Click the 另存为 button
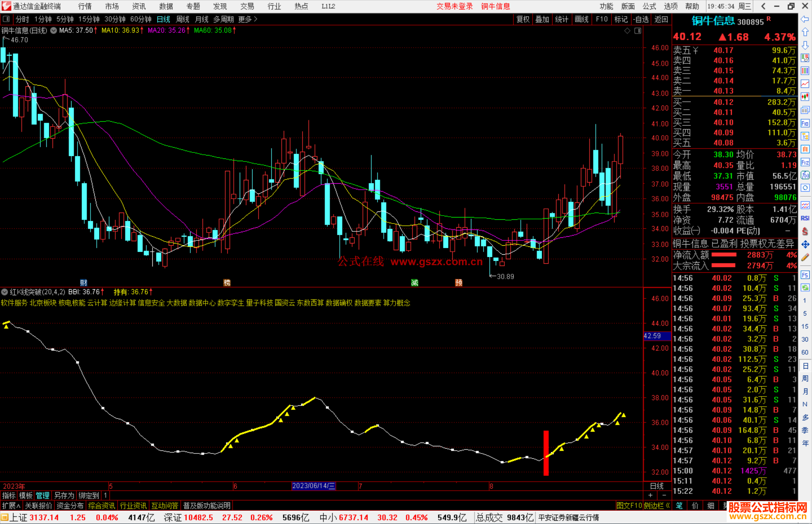 [x=64, y=495]
